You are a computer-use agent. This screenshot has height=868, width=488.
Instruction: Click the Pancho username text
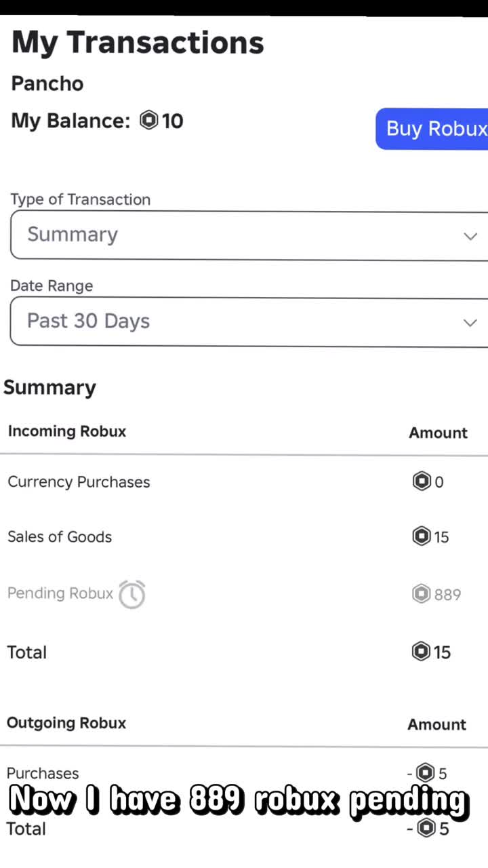pos(47,83)
